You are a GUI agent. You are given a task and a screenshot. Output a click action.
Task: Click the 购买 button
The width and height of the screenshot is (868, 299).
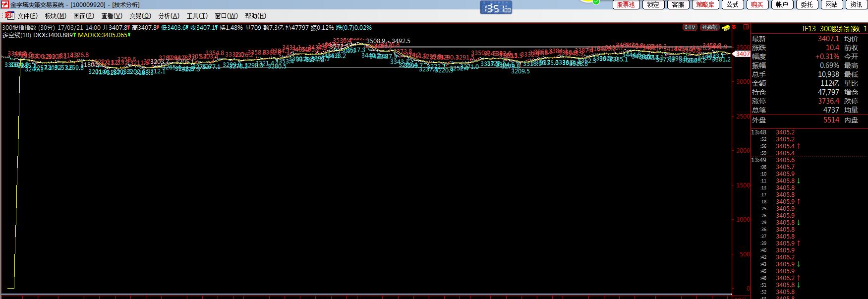pos(757,4)
